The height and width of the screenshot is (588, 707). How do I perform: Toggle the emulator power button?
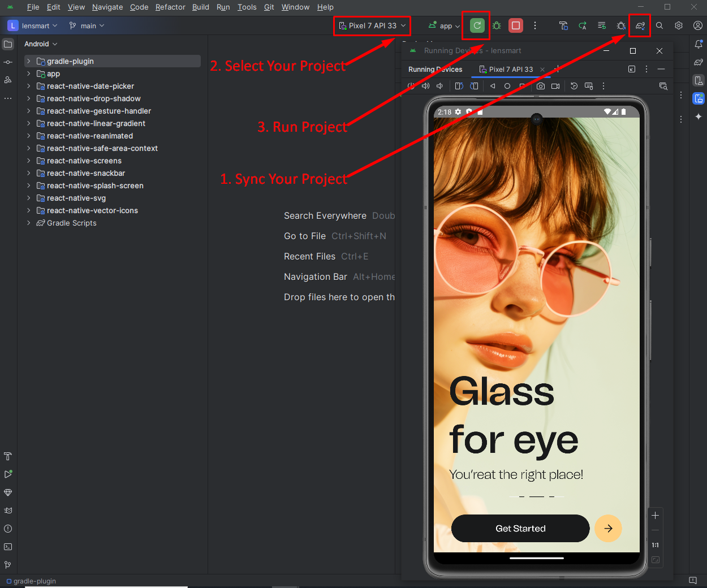tap(411, 86)
